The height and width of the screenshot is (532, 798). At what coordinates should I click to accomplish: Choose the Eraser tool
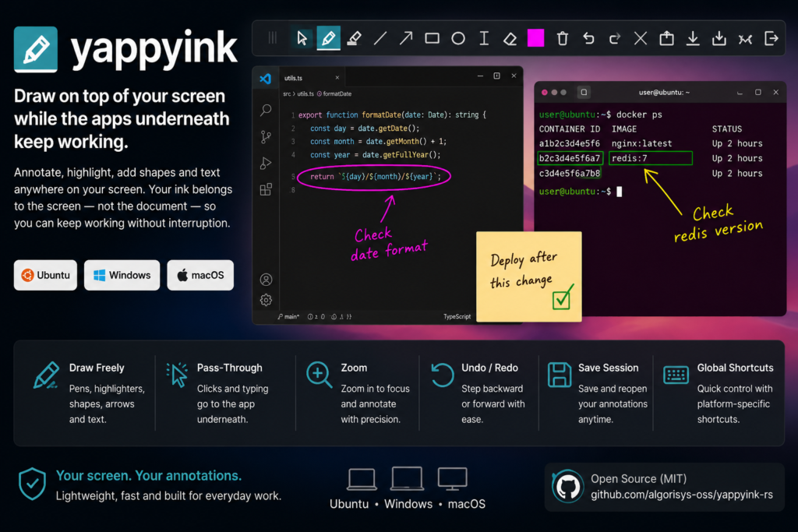tap(510, 39)
